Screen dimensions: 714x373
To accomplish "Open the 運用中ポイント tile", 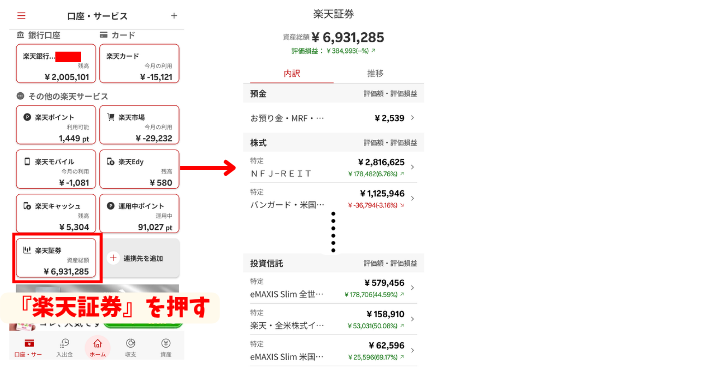I will (139, 214).
